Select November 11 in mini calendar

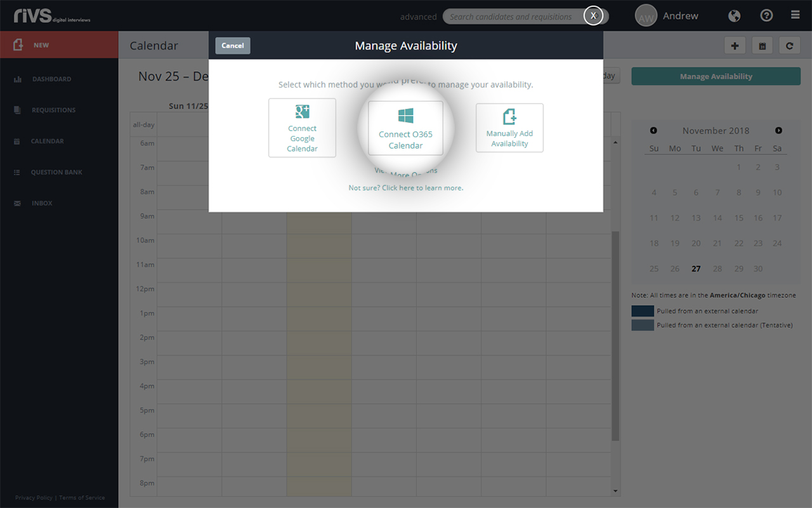point(654,218)
